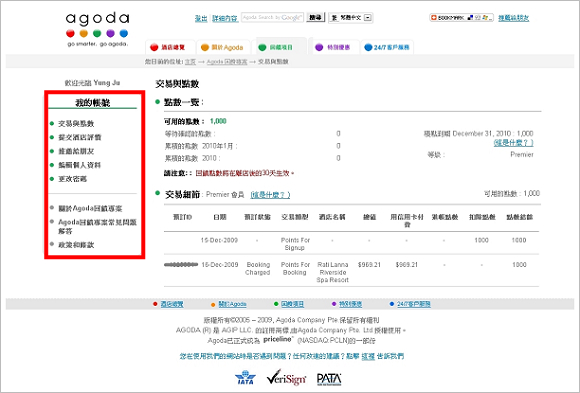
Task: Click the 這裡 feedback link in footer
Action: pos(368,356)
